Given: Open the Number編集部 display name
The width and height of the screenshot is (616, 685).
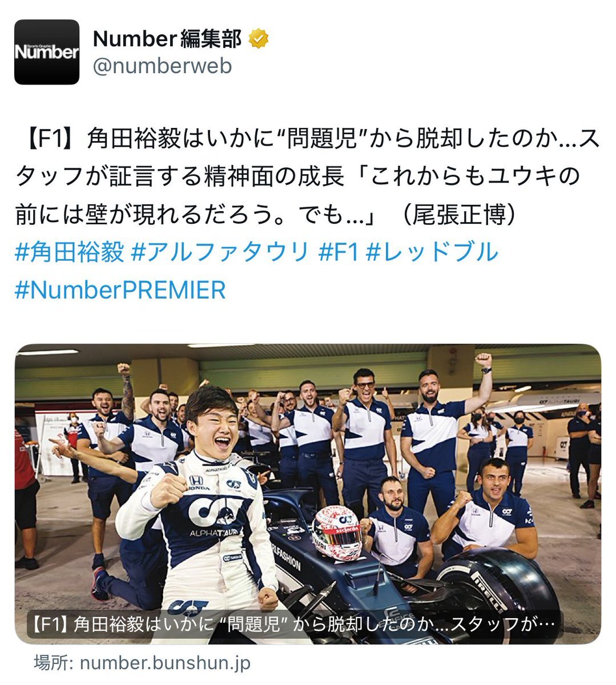Looking at the screenshot, I should (167, 39).
